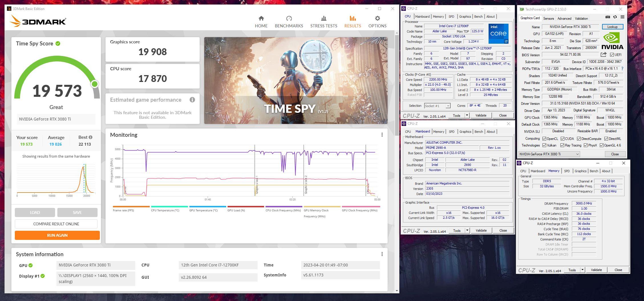
Task: Select Bench tab in top CPU-Z window
Action: [x=478, y=17]
